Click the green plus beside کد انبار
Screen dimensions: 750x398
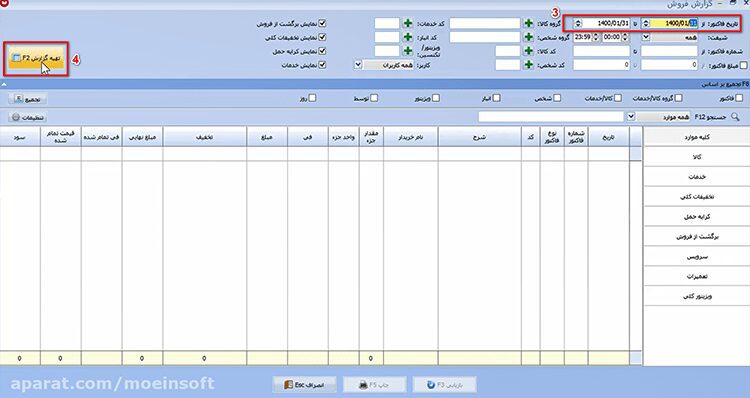click(x=408, y=37)
